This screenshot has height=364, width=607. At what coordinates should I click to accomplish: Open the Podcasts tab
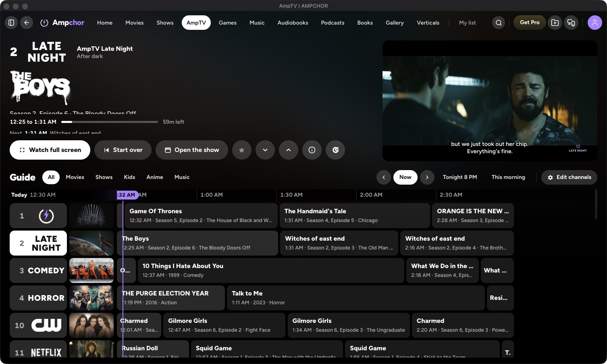(x=333, y=23)
